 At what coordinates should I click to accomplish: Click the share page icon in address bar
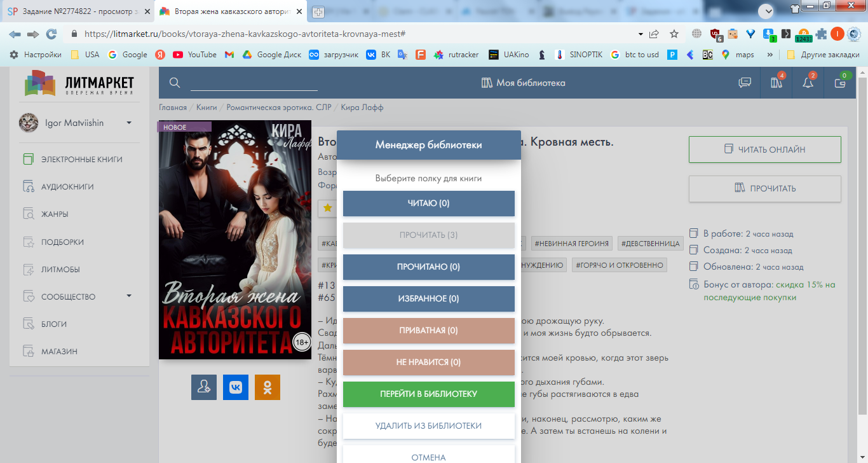click(x=654, y=34)
